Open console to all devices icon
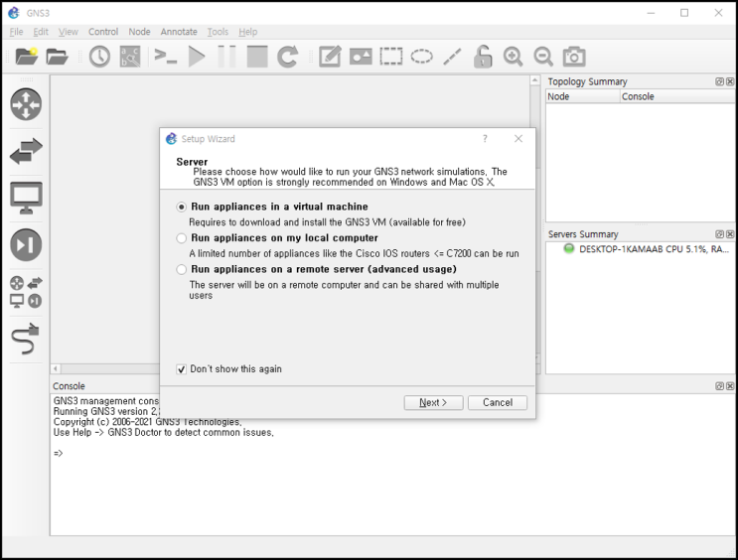738x560 pixels. (166, 57)
